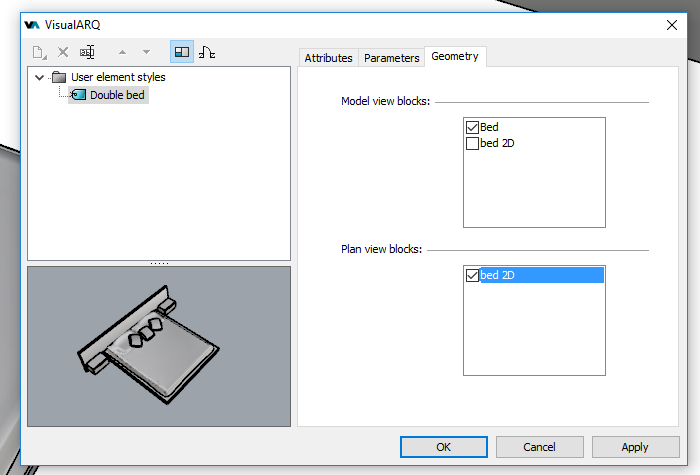Click the New style icon
Screen dimensions: 700x475
pyautogui.click(x=39, y=53)
